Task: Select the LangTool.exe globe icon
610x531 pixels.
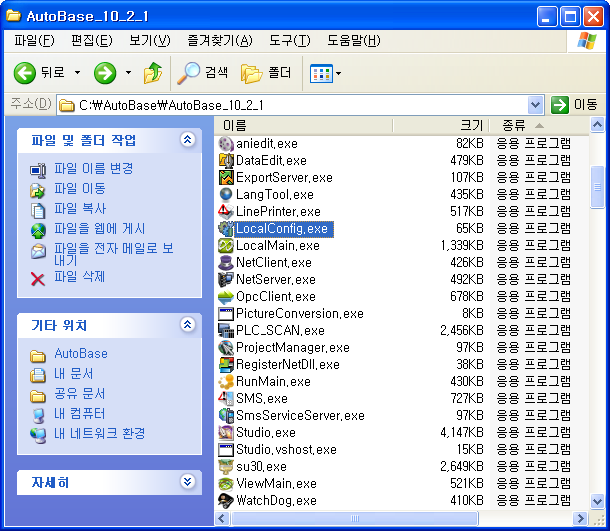Action: tap(226, 195)
